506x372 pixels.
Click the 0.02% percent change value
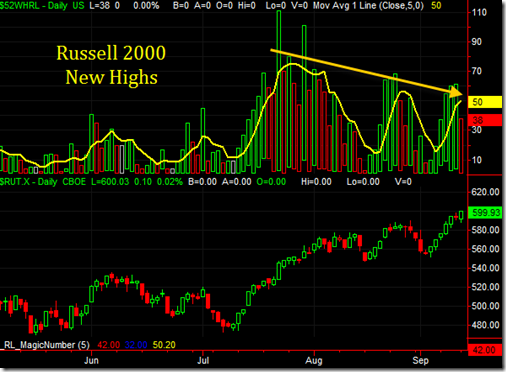click(x=170, y=182)
